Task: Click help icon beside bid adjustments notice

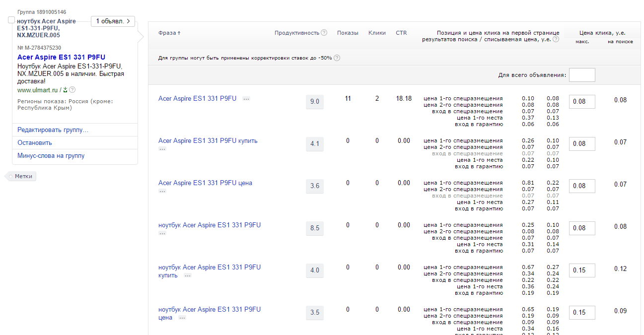Action: (337, 58)
